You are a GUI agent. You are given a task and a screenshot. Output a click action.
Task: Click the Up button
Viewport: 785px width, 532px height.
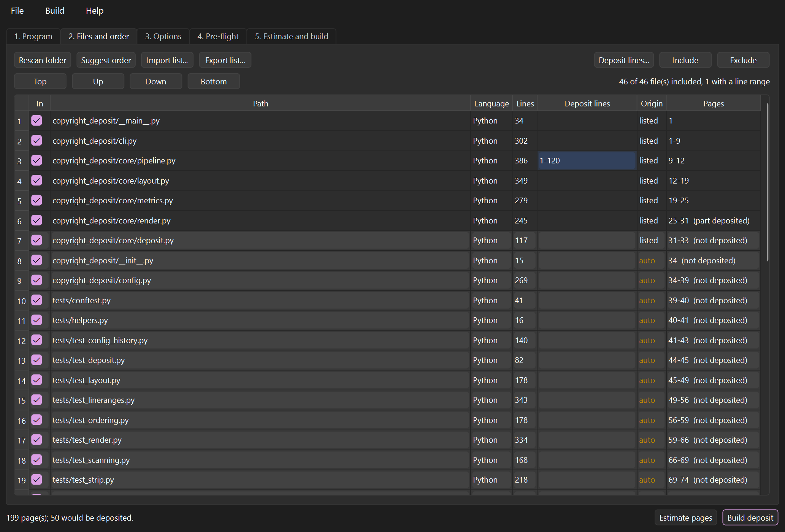point(98,81)
